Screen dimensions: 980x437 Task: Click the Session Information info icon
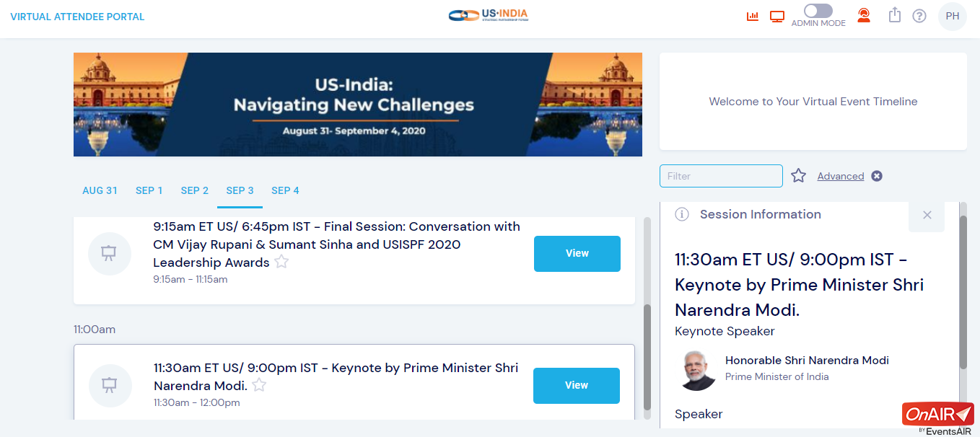681,214
